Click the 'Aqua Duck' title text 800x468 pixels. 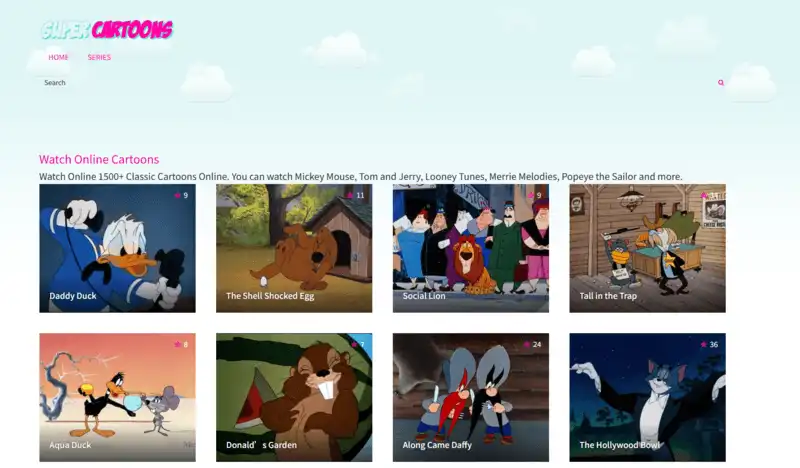70,445
